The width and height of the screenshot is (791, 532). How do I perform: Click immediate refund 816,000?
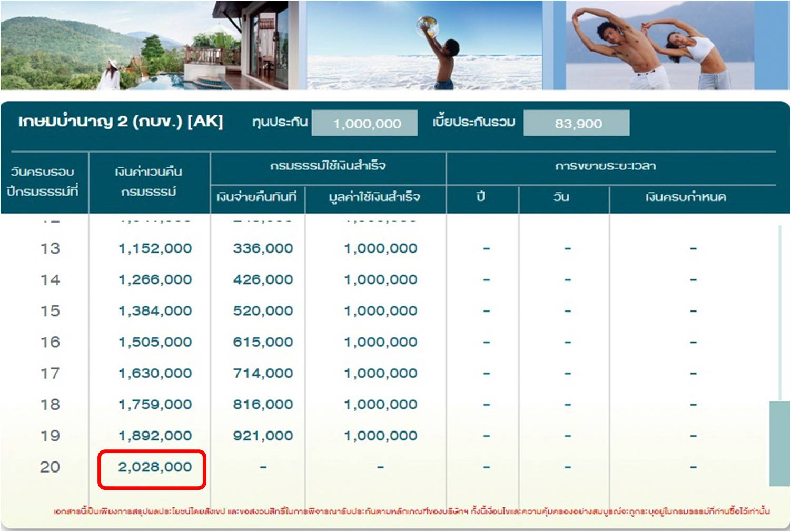point(263,405)
